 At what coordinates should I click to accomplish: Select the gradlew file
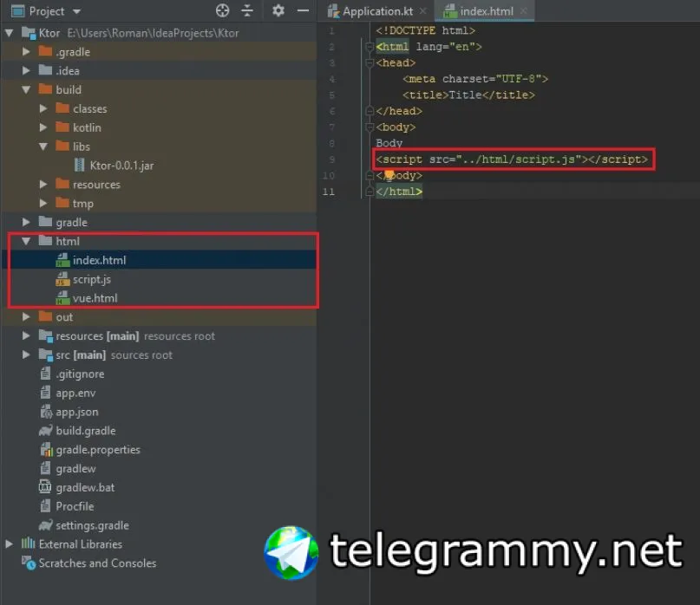coord(75,468)
